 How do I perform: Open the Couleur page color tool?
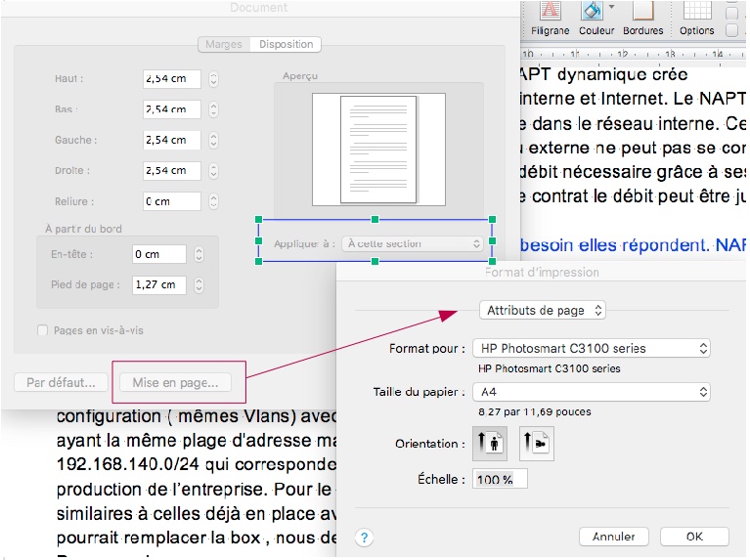(x=592, y=12)
